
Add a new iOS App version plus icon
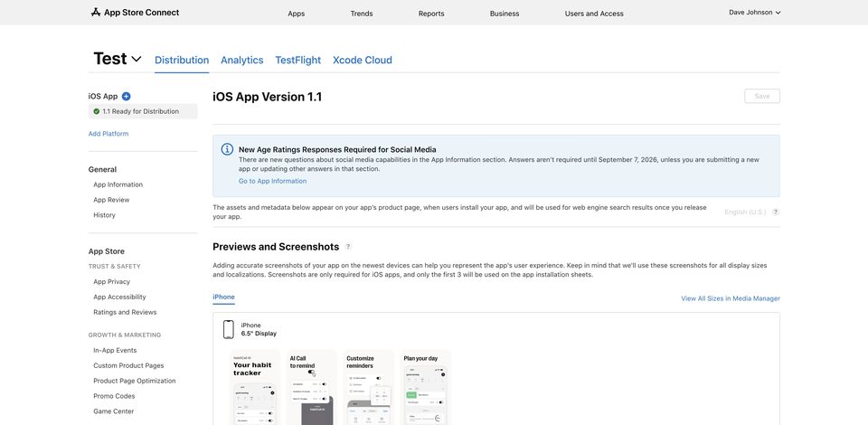pos(127,96)
